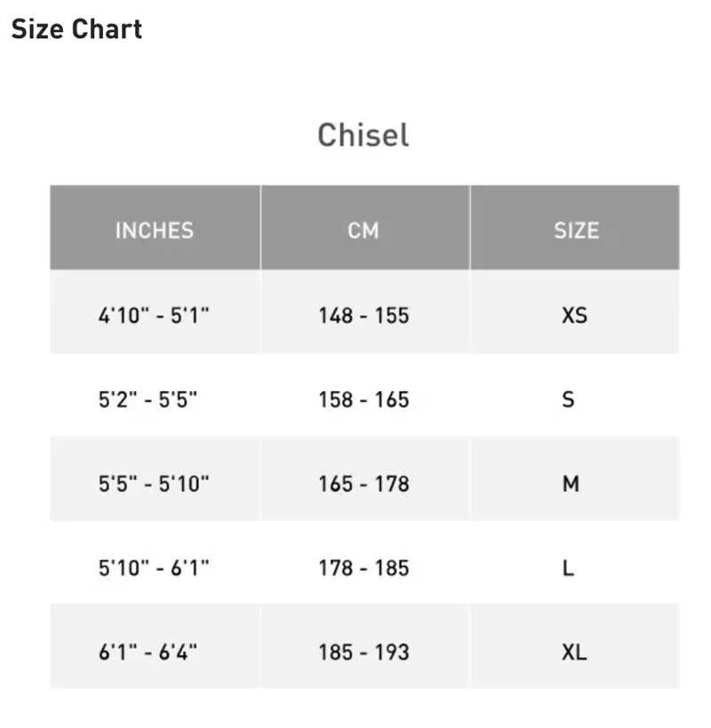Click the 5'2" - 5'5" inches cell
Image resolution: width=711 pixels, height=728 pixels.
148,399
